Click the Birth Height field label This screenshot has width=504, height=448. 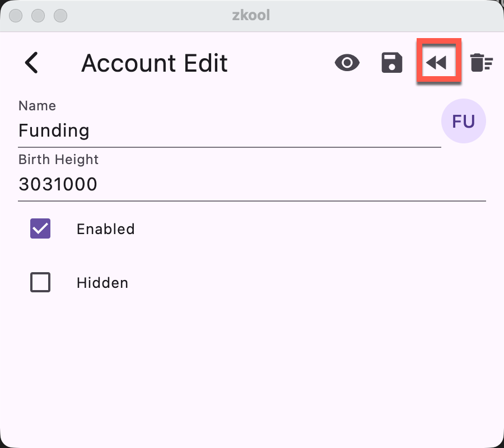coord(58,160)
